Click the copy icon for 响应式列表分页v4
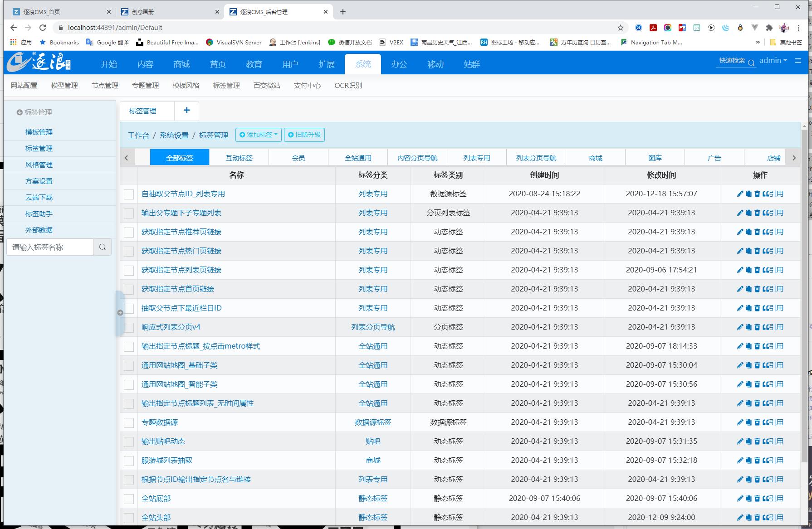This screenshot has height=529, width=812. point(748,327)
